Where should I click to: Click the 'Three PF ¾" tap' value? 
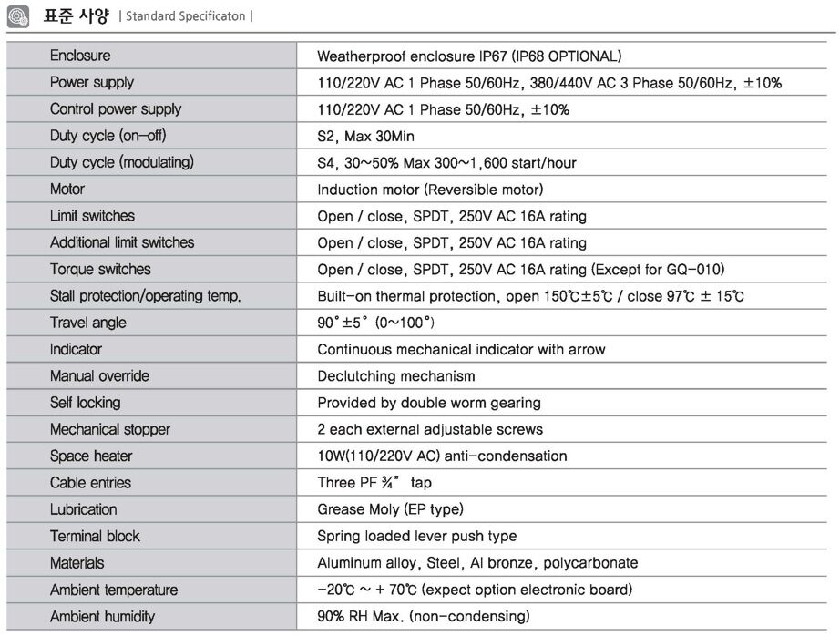[374, 483]
